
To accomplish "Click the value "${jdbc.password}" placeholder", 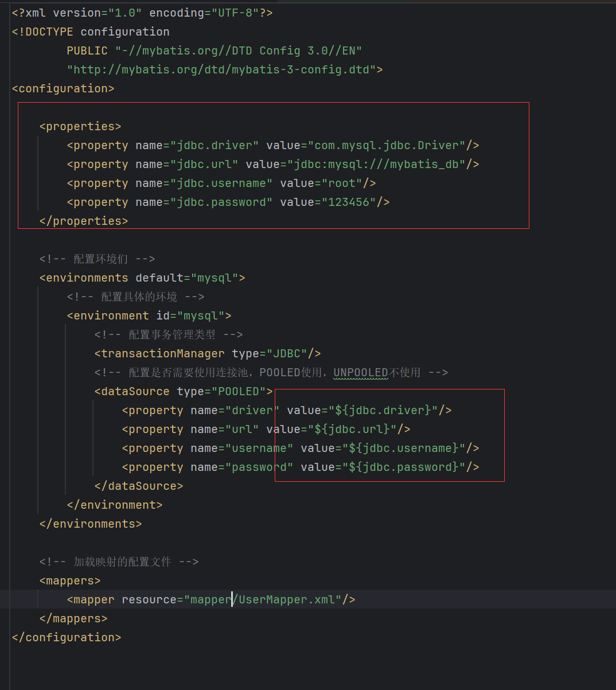I will [x=404, y=467].
